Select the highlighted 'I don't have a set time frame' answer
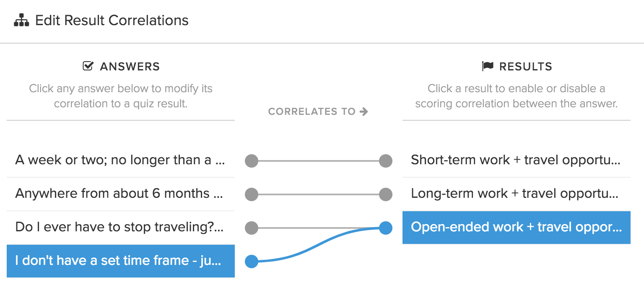This screenshot has height=290, width=644. pyautogui.click(x=121, y=261)
